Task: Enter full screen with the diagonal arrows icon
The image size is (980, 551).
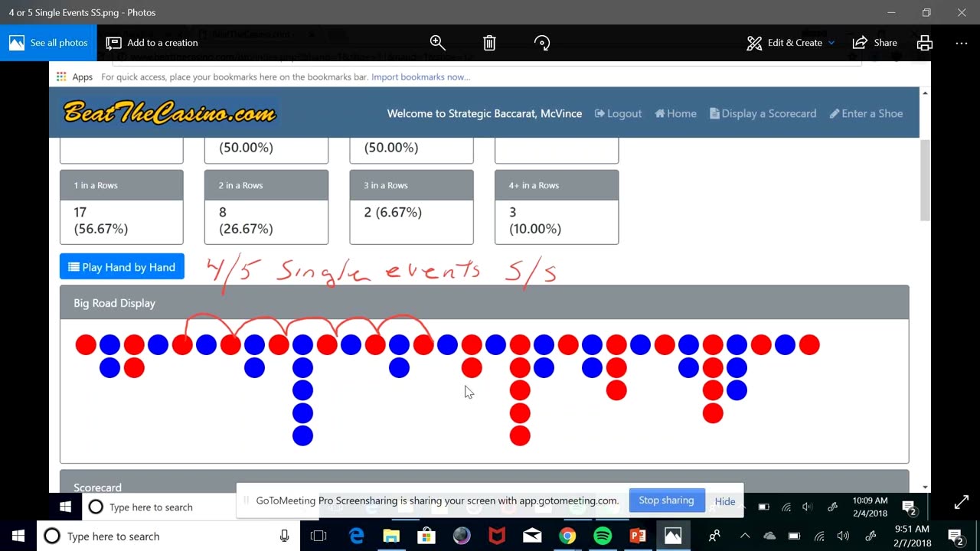Action: click(962, 503)
